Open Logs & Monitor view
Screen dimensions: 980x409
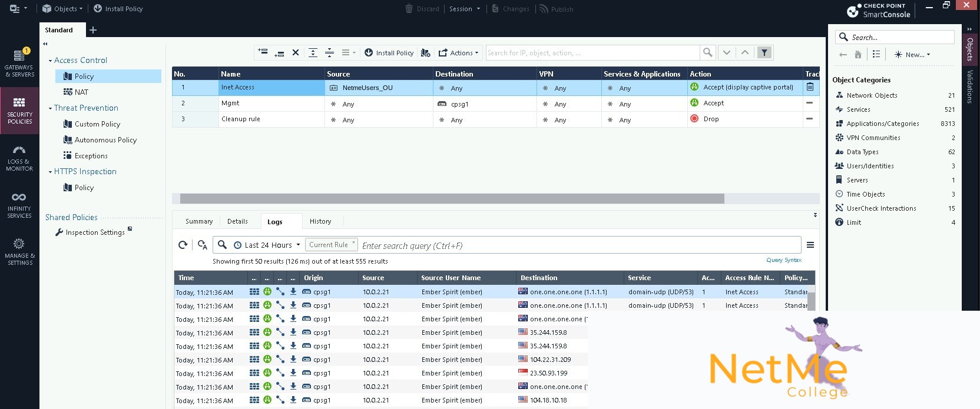[19, 158]
